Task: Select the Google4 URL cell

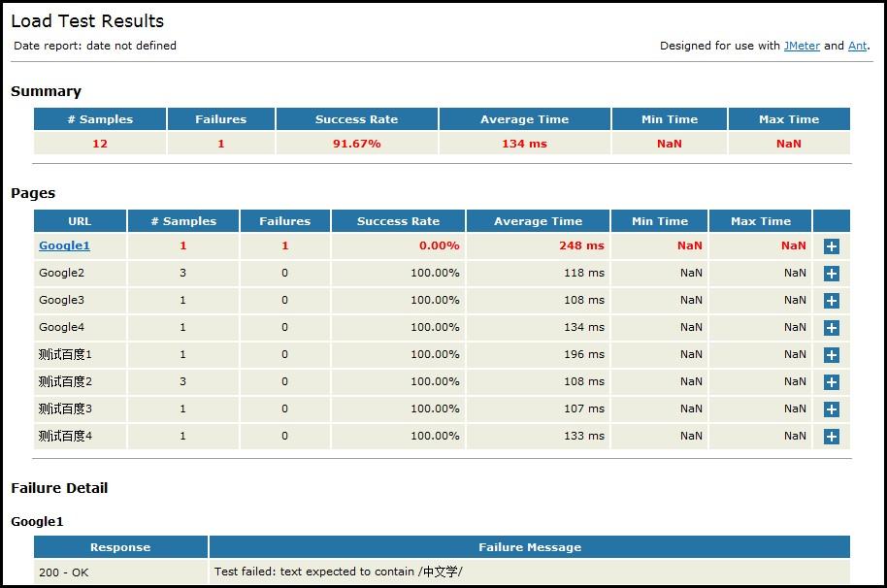Action: tap(80, 327)
